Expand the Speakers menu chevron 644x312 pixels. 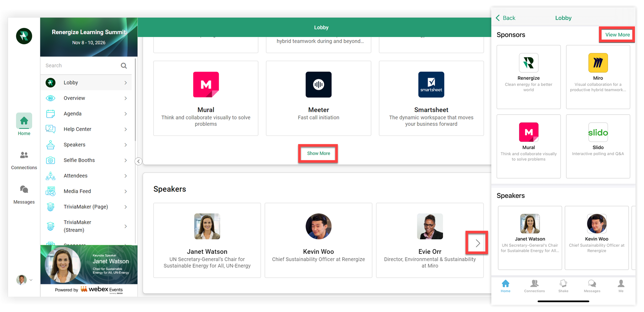coord(126,145)
